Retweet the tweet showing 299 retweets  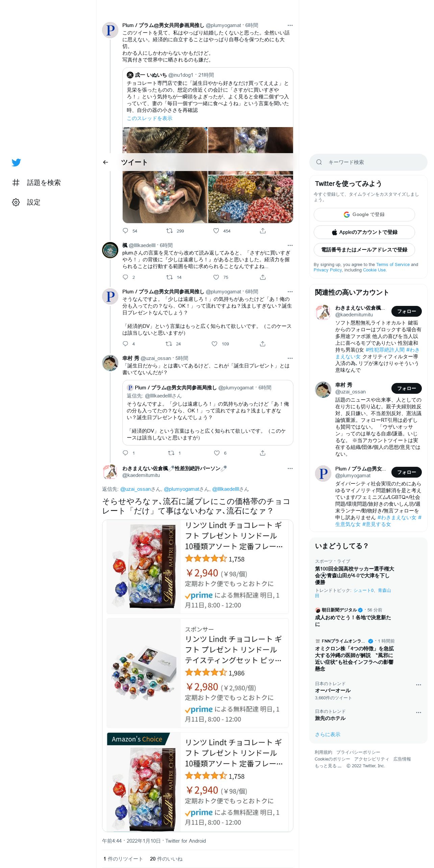click(169, 231)
